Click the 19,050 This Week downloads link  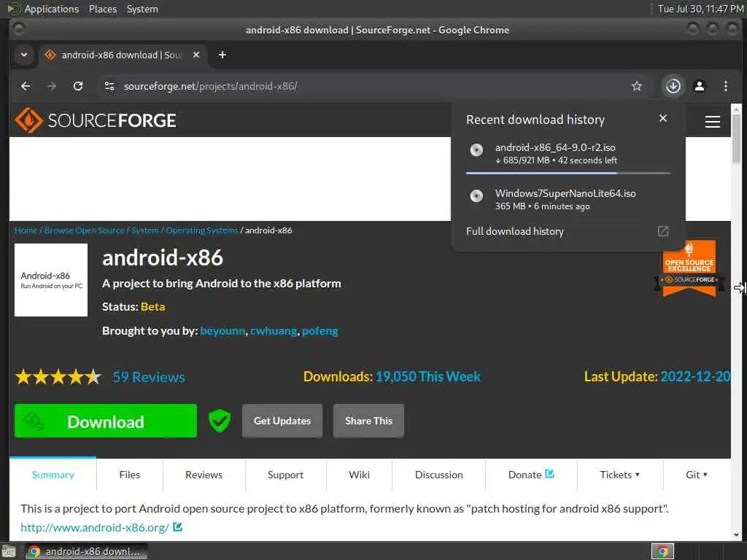427,377
